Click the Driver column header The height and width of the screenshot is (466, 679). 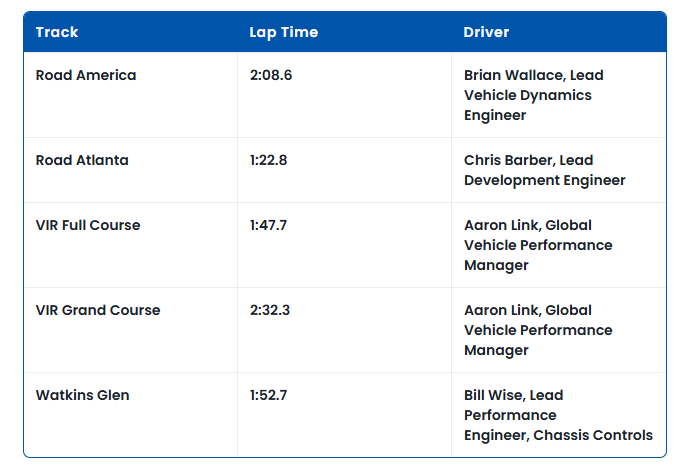tap(486, 32)
